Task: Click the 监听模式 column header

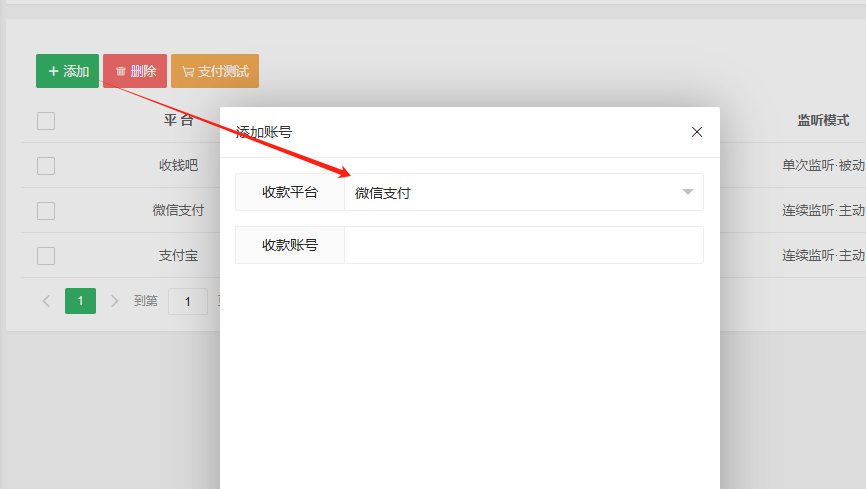Action: (x=823, y=120)
